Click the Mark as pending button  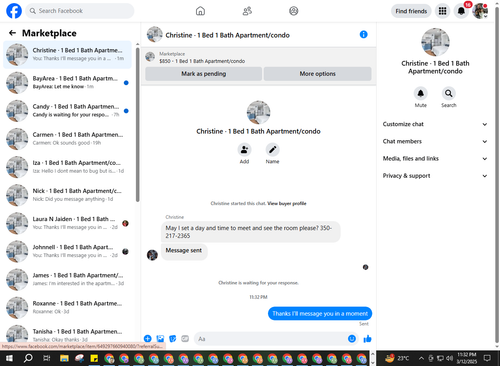(x=203, y=74)
